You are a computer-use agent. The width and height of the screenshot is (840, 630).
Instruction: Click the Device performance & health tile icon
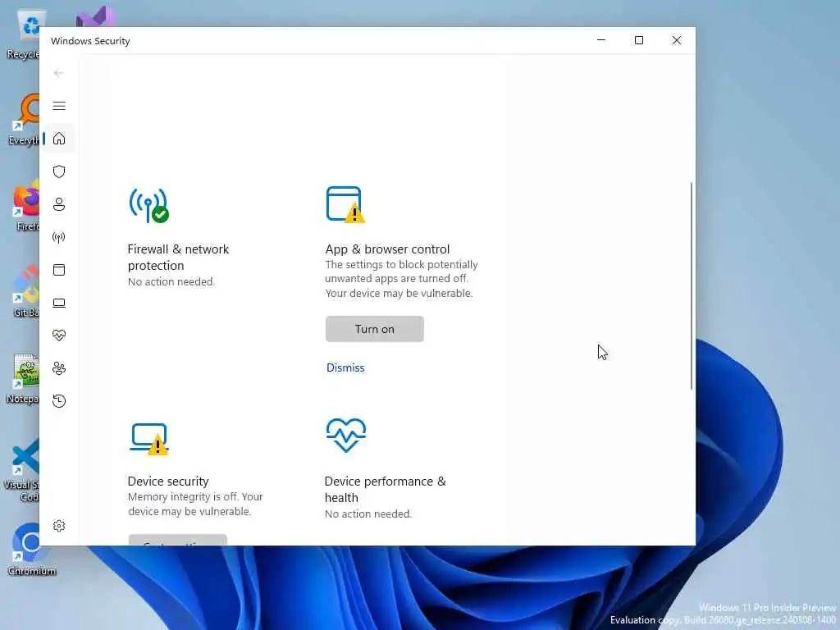(x=346, y=435)
